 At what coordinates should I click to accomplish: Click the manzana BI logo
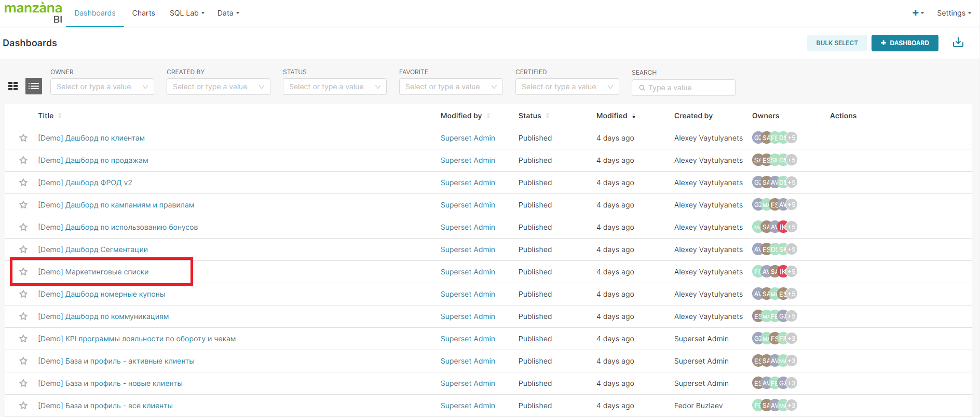pos(33,12)
